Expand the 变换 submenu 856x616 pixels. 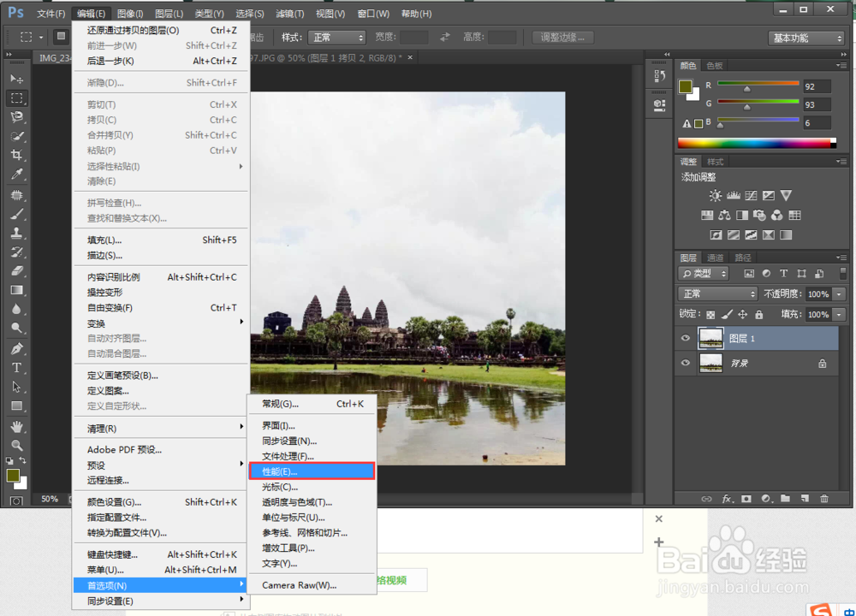(x=162, y=323)
